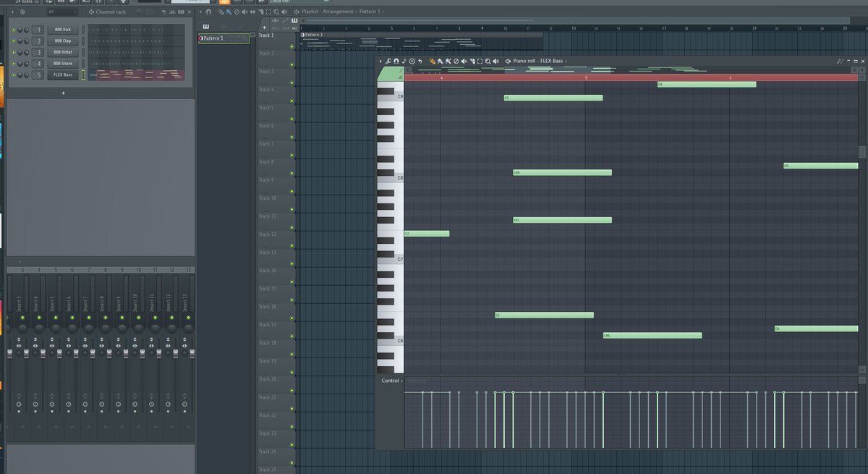The height and width of the screenshot is (474, 868).
Task: Mute Track 1 in the Playlist
Action: coord(292,46)
